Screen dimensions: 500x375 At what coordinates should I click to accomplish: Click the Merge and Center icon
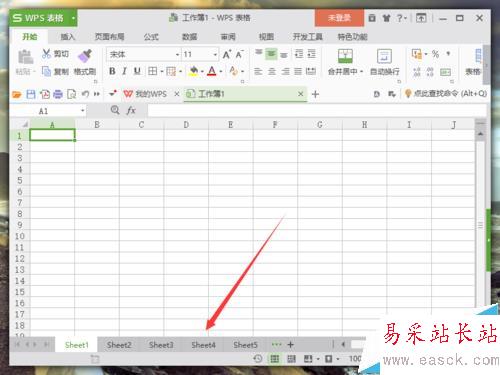345,56
